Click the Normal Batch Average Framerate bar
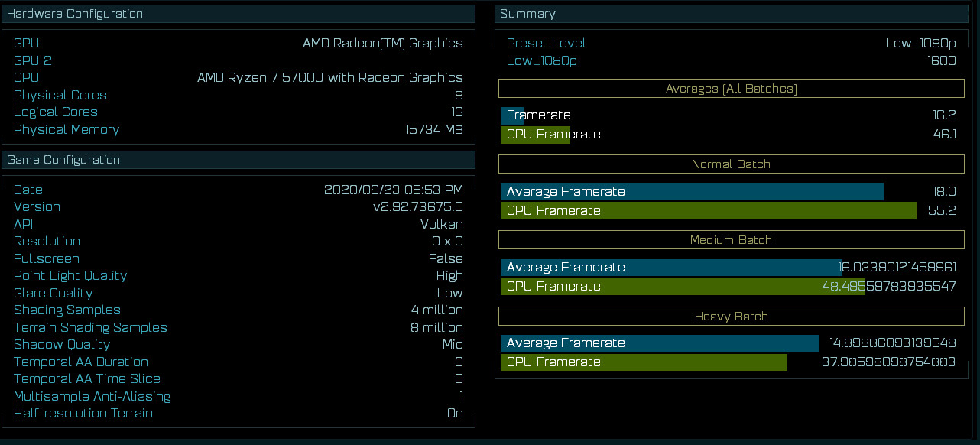 point(692,192)
